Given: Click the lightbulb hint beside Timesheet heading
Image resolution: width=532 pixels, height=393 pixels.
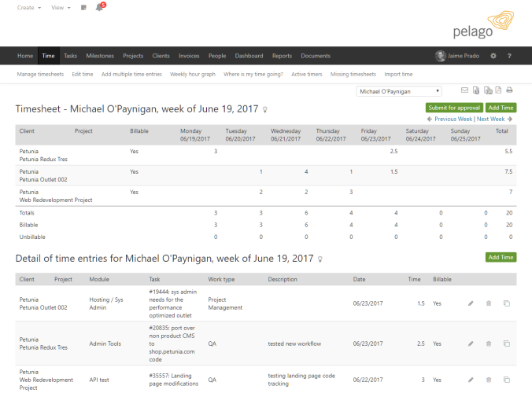Looking at the screenshot, I should (x=265, y=109).
